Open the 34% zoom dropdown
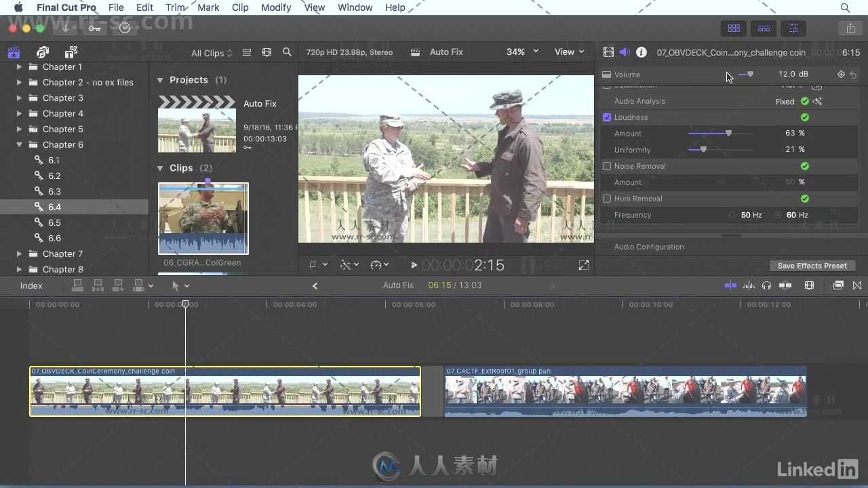 [522, 52]
